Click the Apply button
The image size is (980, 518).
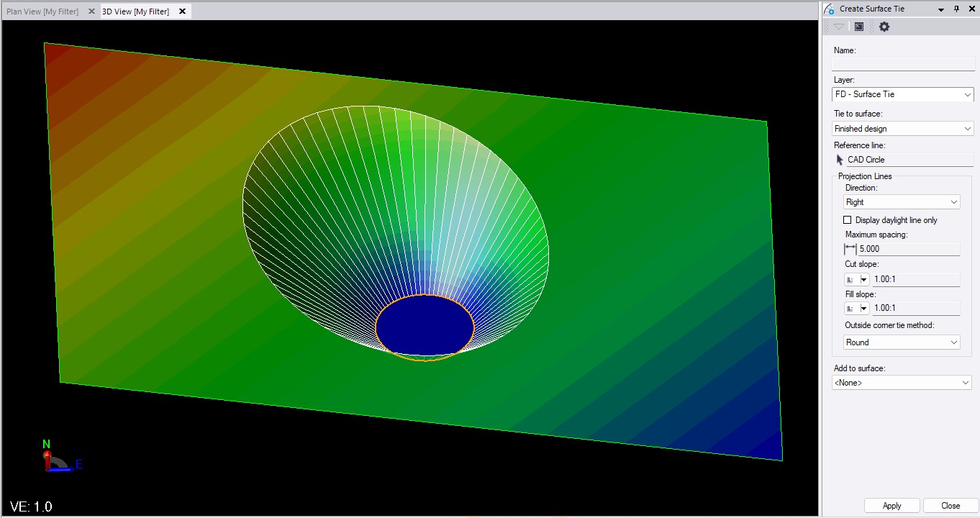(x=891, y=506)
